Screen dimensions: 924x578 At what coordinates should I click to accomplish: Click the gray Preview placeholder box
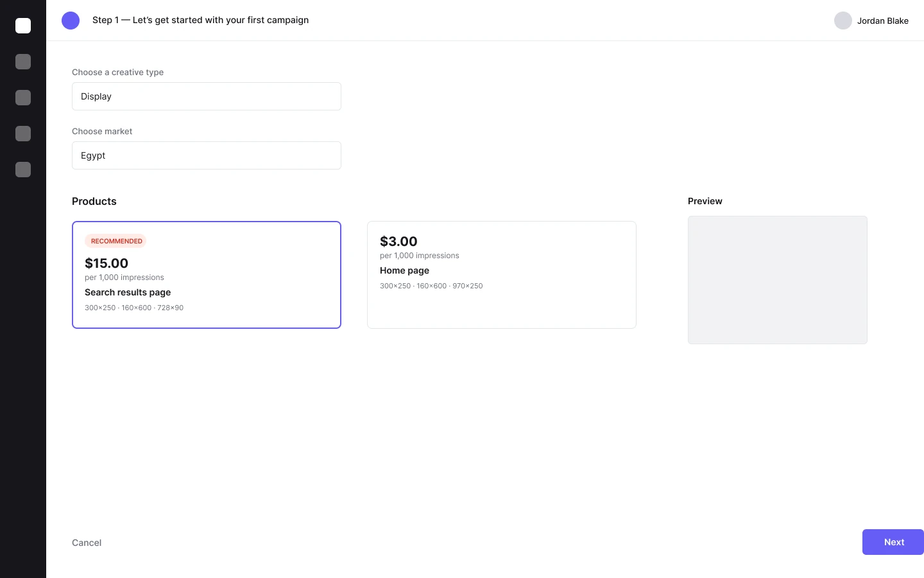coord(778,280)
